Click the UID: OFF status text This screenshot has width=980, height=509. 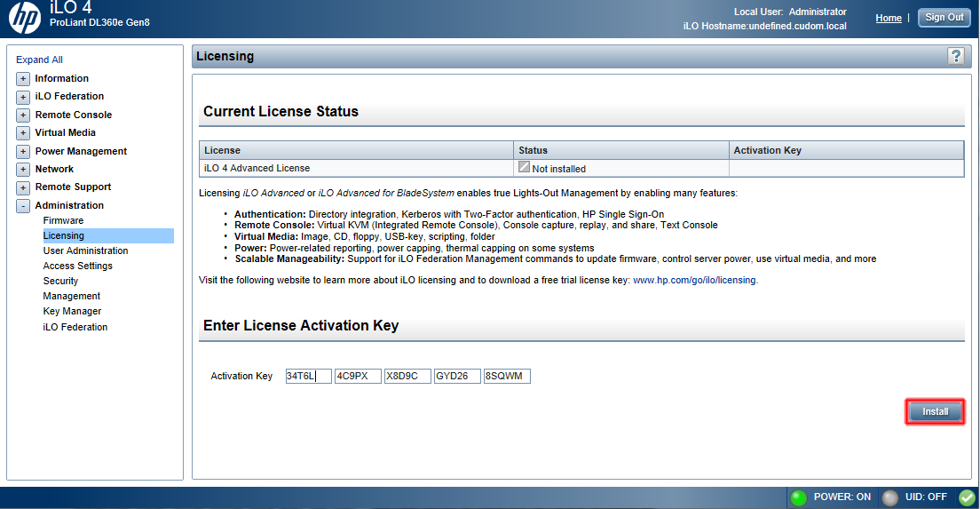(x=926, y=497)
